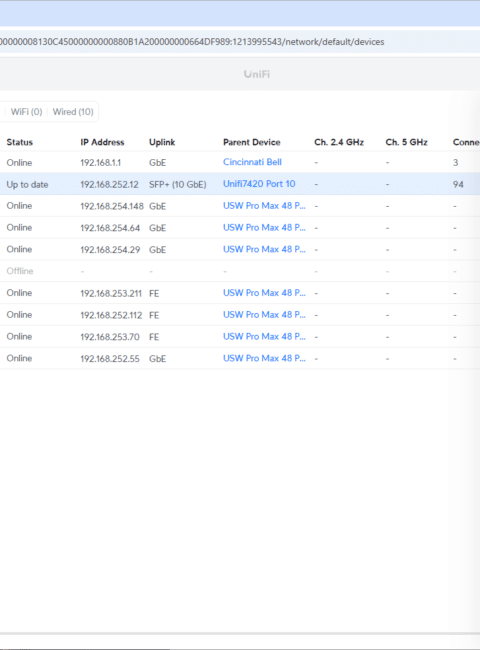Select IP address 192.168.252.12 cell
The image size is (480, 650).
point(109,184)
